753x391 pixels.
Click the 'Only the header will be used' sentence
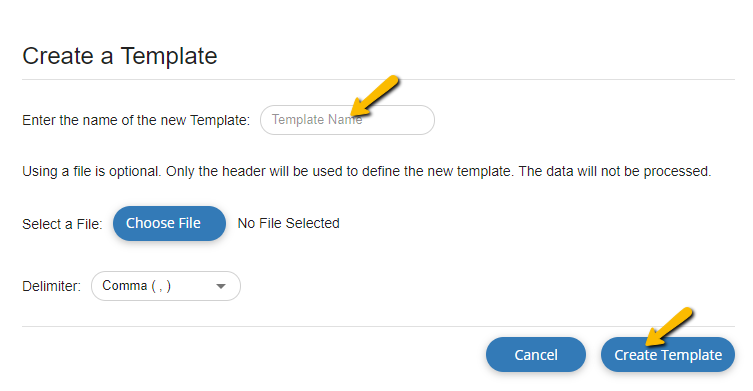[x=340, y=171]
